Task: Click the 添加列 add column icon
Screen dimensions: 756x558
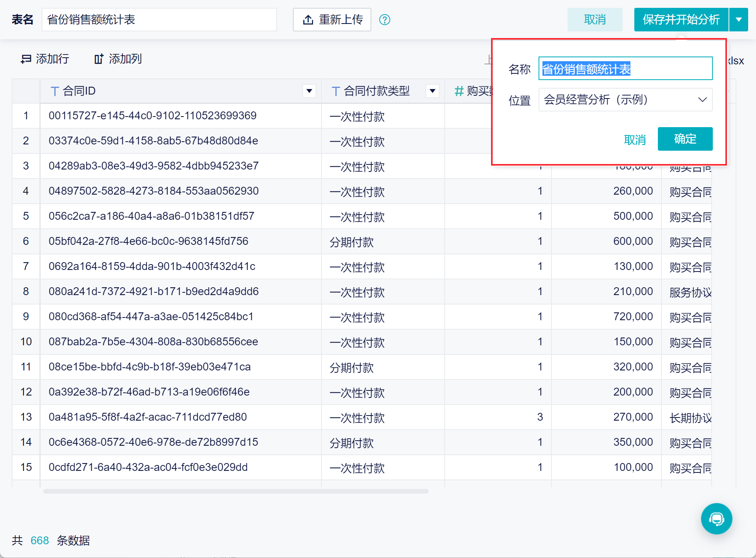Action: point(99,59)
